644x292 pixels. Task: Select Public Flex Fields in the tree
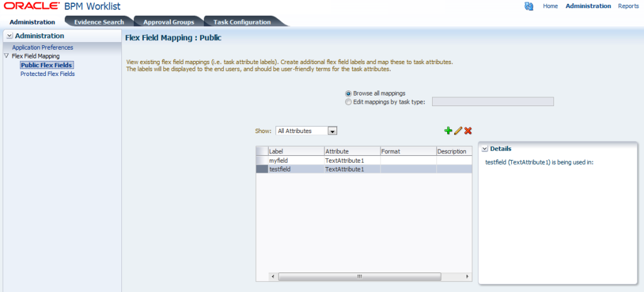[47, 65]
